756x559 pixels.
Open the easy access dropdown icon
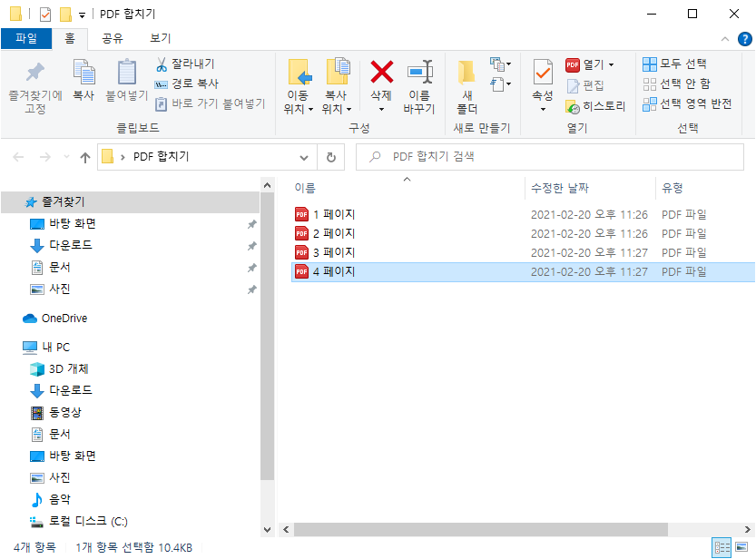coord(500,84)
